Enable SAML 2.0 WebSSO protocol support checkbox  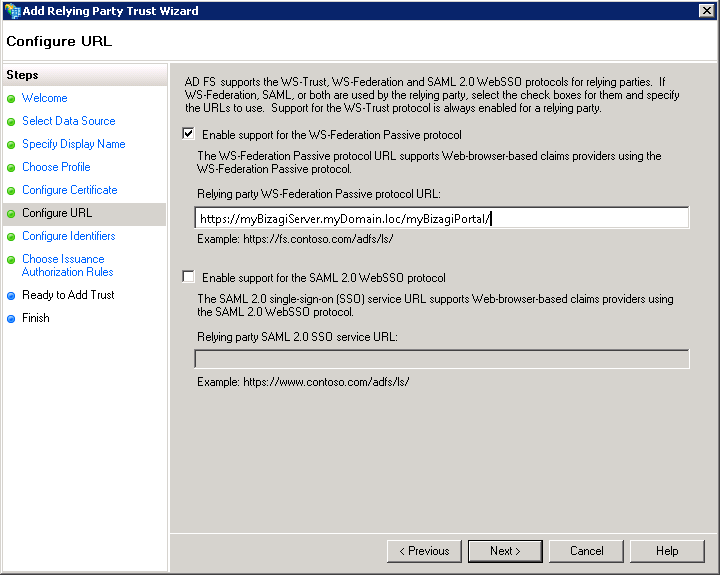[188, 277]
